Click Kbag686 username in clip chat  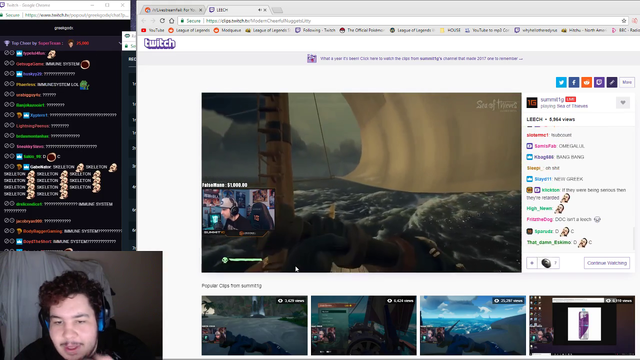click(x=544, y=157)
